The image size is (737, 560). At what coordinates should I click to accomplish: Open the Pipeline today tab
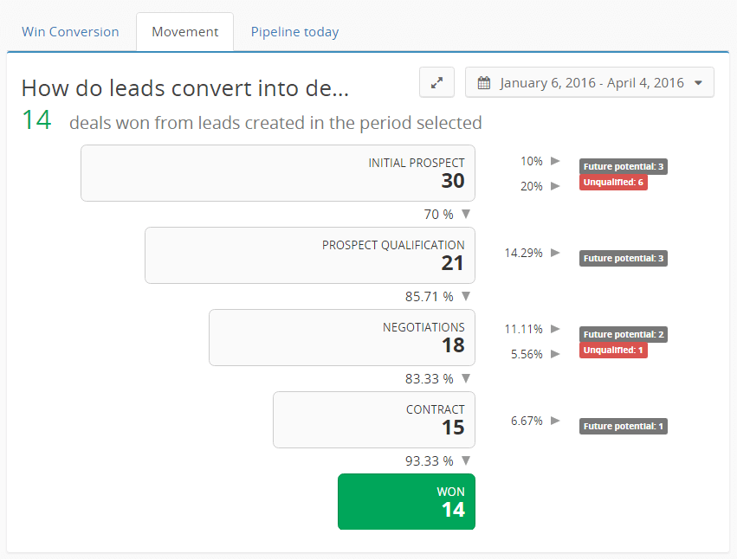click(294, 32)
